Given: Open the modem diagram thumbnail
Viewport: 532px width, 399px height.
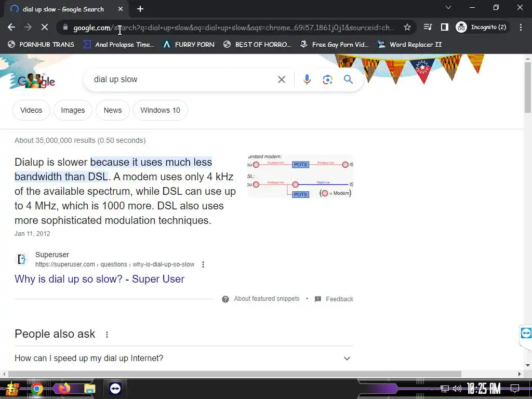Looking at the screenshot, I should 300,176.
